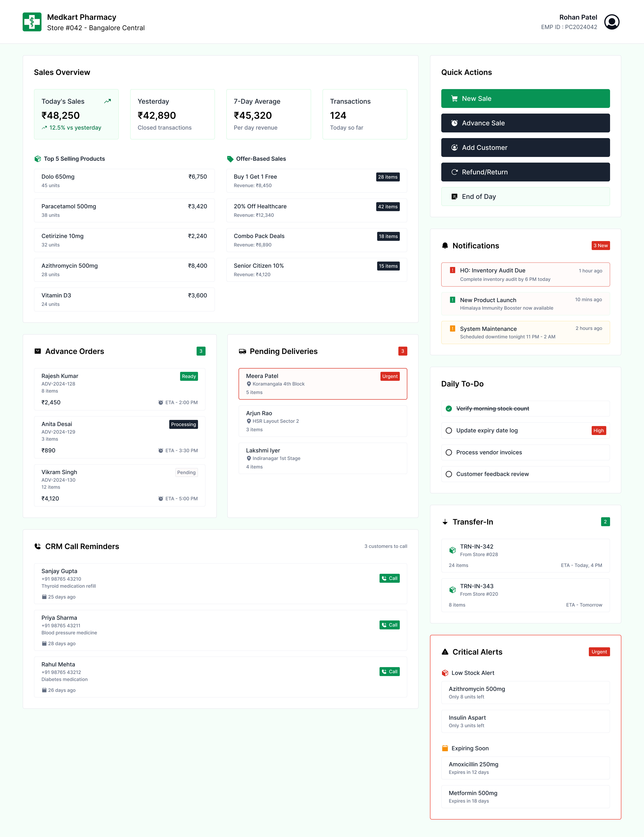Click the envelope icon beside Advance Orders
Screen dimensions: 644x837
[x=38, y=351]
